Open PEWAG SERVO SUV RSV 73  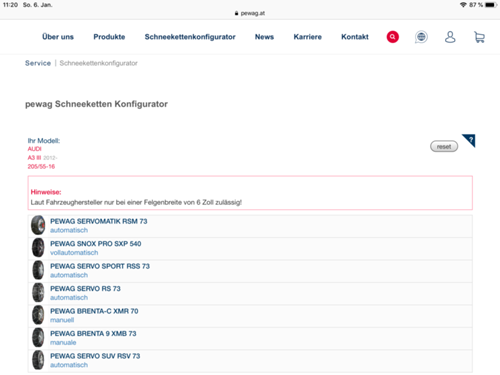coord(250,360)
